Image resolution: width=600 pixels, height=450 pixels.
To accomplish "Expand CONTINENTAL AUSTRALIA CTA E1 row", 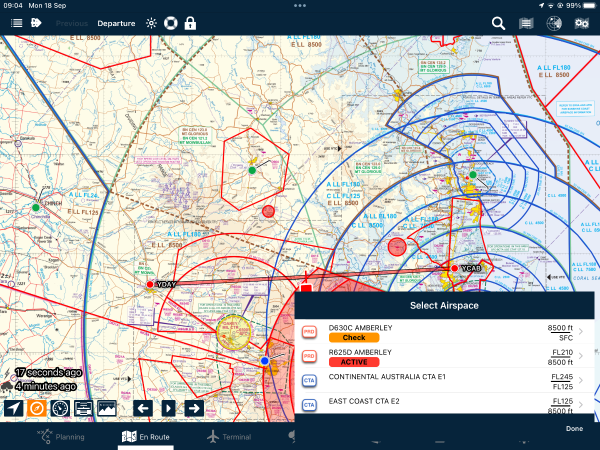I will [x=582, y=381].
